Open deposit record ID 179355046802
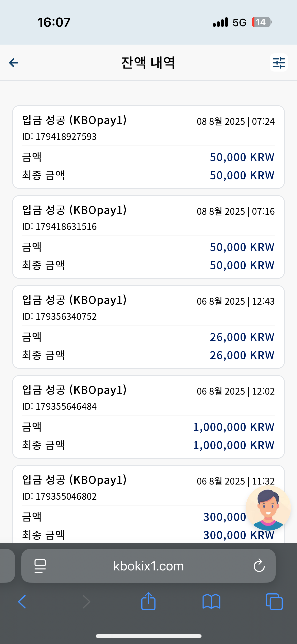 click(148, 504)
